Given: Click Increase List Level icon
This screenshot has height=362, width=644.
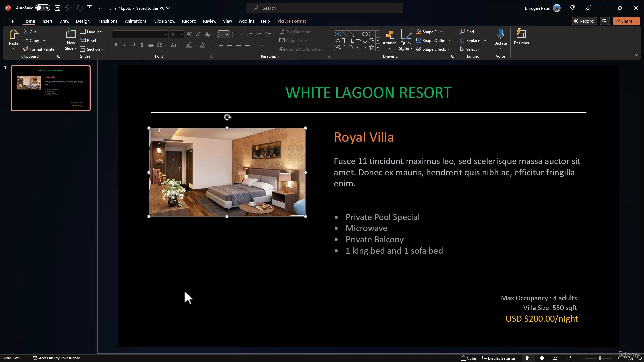Looking at the screenshot, I should pyautogui.click(x=258, y=34).
